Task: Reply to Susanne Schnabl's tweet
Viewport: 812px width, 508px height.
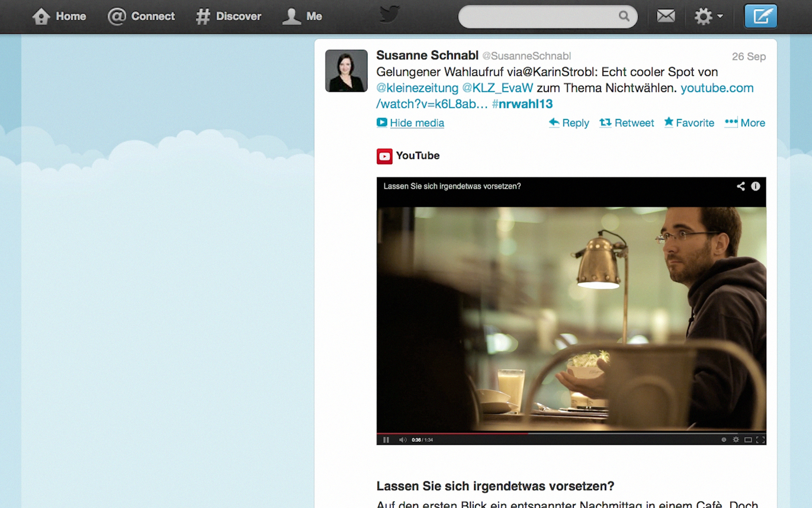Action: point(569,123)
